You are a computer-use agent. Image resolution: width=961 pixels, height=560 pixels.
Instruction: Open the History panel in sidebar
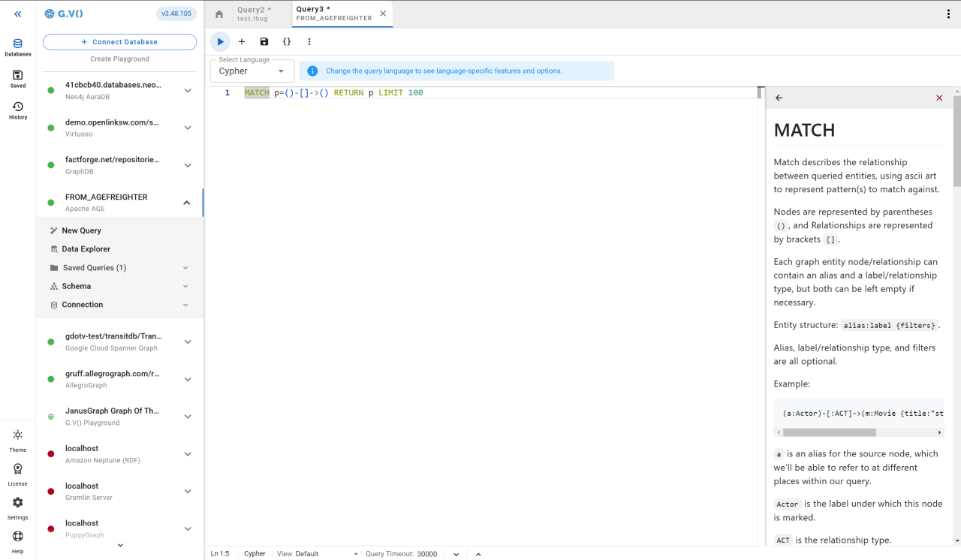tap(18, 110)
